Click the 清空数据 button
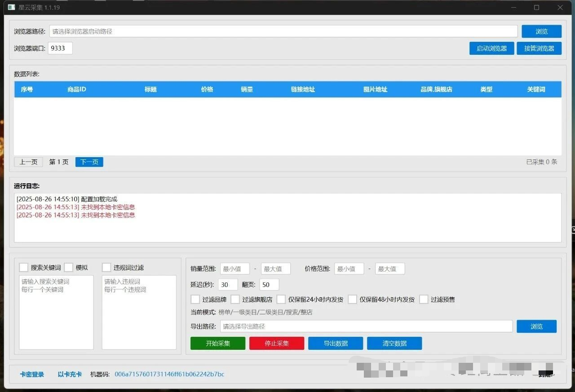The width and height of the screenshot is (575, 392). (394, 344)
